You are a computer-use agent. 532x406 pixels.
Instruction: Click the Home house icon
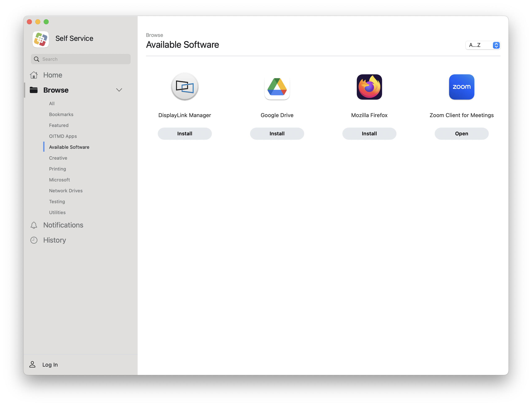pyautogui.click(x=34, y=75)
